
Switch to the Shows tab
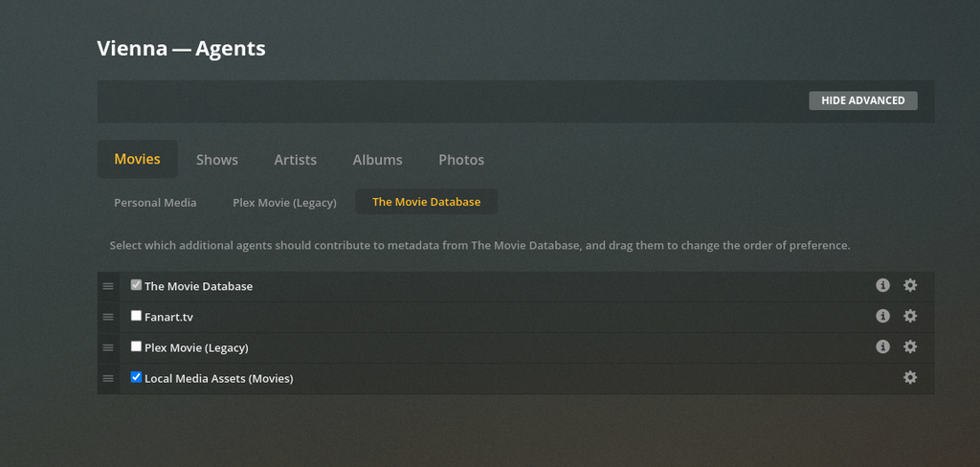click(217, 160)
